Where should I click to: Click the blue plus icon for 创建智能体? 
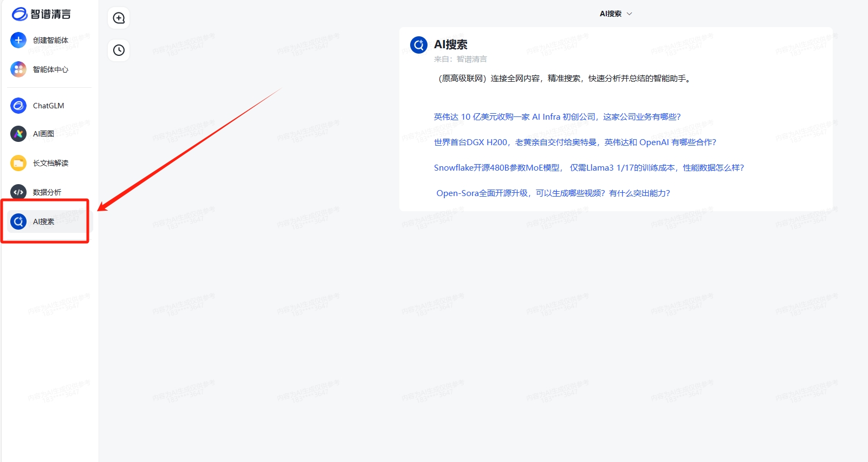pos(18,40)
